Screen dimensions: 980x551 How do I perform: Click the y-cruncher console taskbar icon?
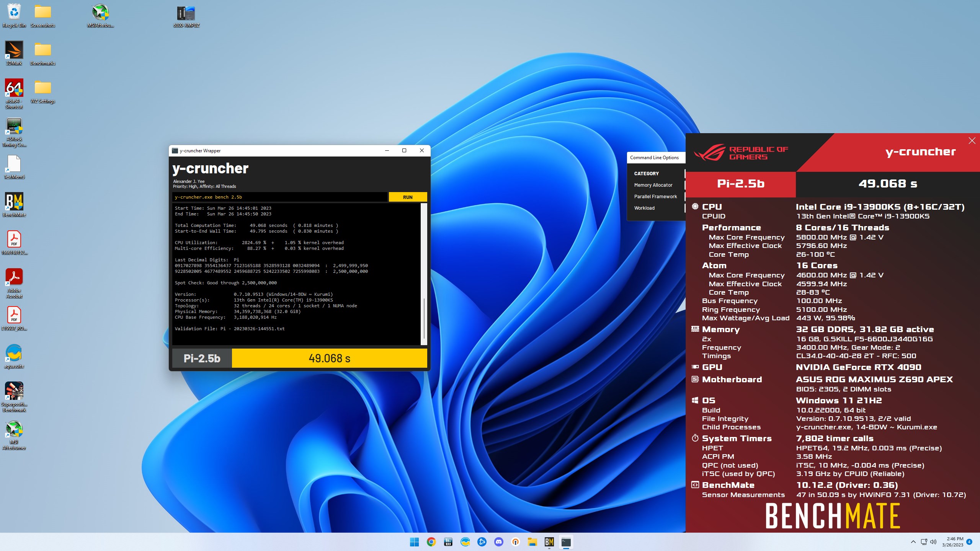pyautogui.click(x=566, y=542)
